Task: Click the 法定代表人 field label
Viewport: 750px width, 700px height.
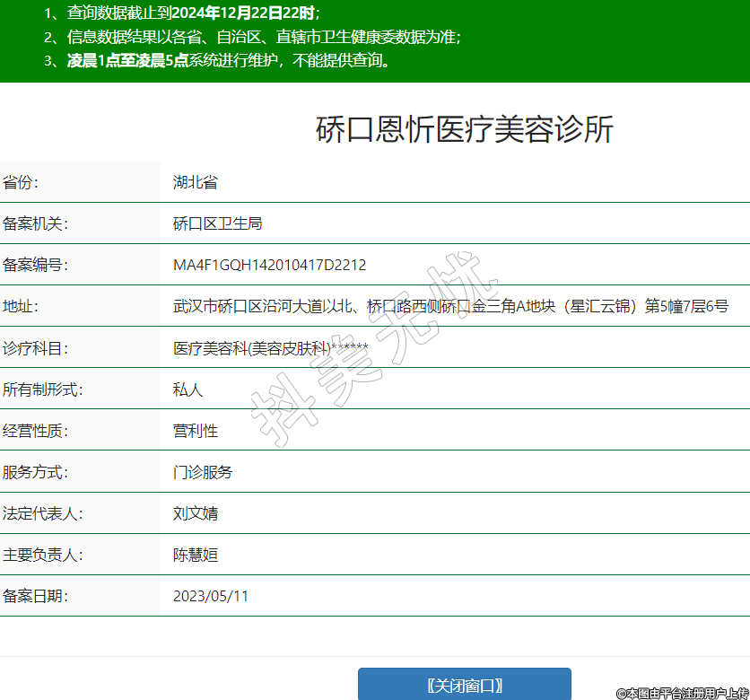Action: point(42,513)
